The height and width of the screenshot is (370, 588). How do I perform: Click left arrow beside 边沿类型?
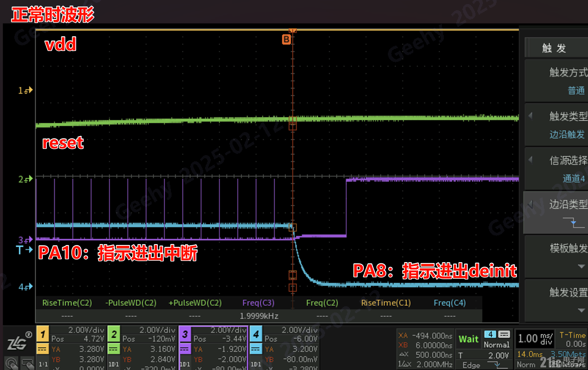[x=531, y=204]
